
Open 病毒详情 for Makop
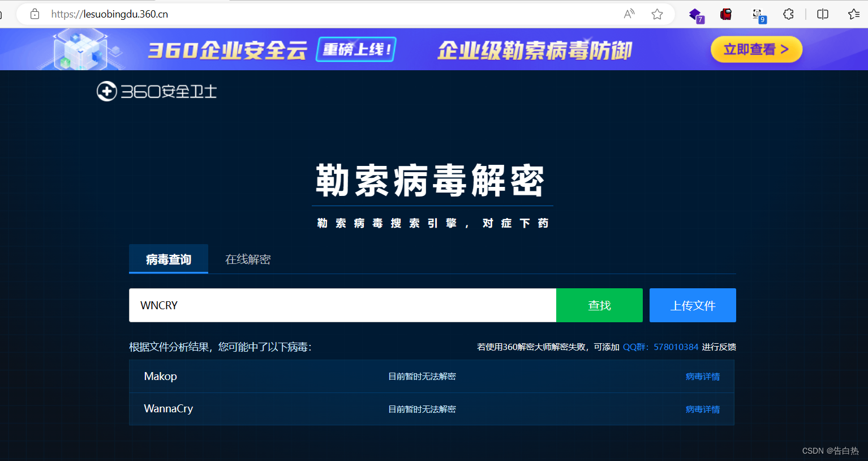pos(703,377)
